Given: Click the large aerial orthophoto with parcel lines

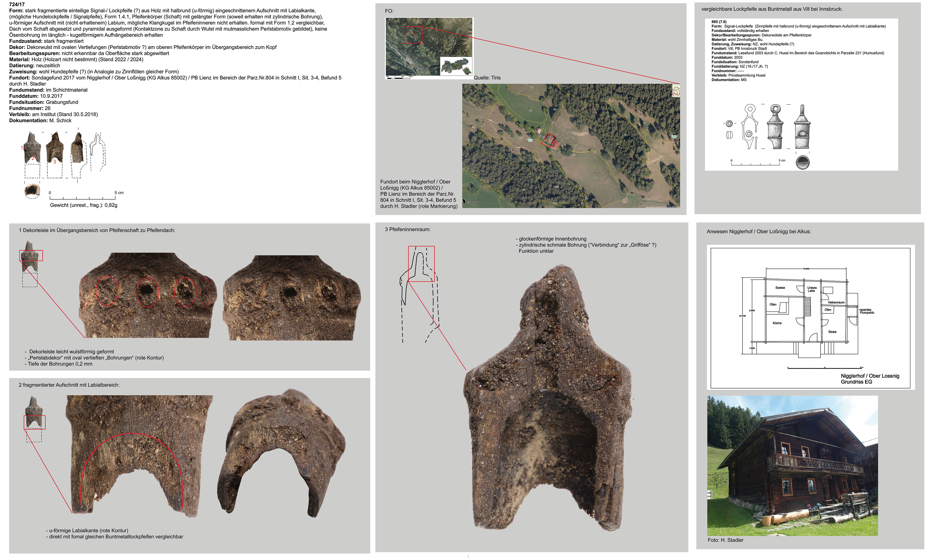Looking at the screenshot, I should [571, 146].
